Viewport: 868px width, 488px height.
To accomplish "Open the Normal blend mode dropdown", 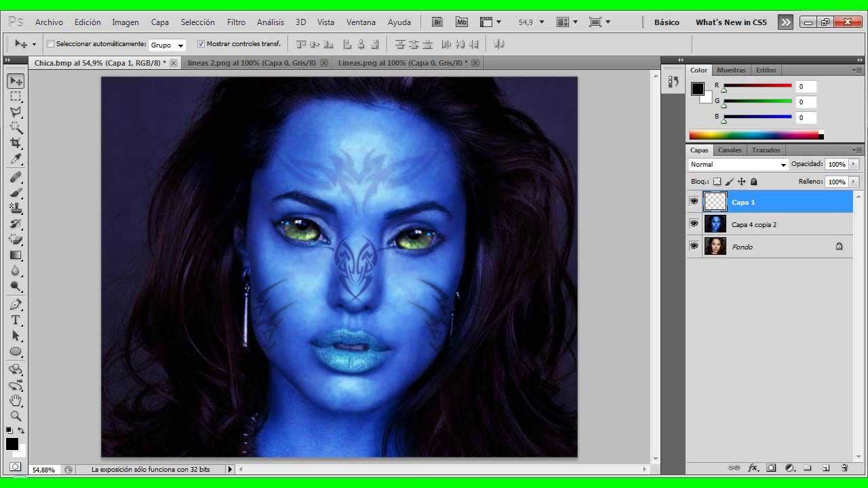I will click(738, 165).
